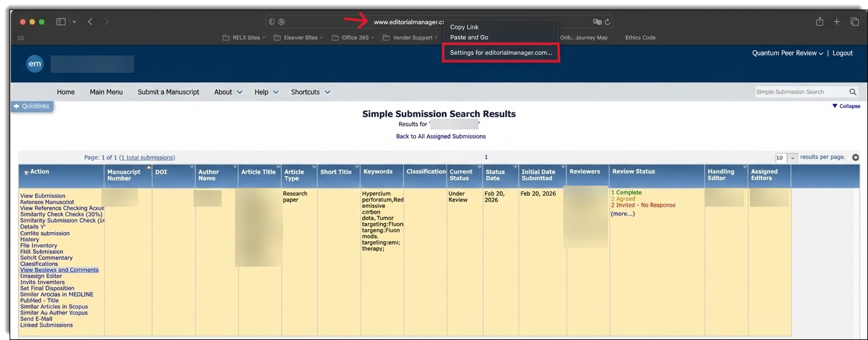Click the page reload icon
The width and height of the screenshot is (868, 340).
[x=607, y=22]
